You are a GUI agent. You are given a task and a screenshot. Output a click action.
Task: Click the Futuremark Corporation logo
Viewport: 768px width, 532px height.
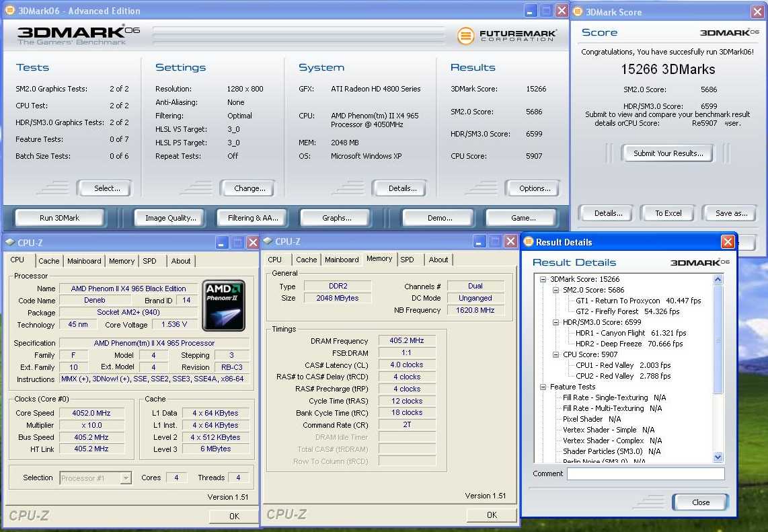coord(507,36)
